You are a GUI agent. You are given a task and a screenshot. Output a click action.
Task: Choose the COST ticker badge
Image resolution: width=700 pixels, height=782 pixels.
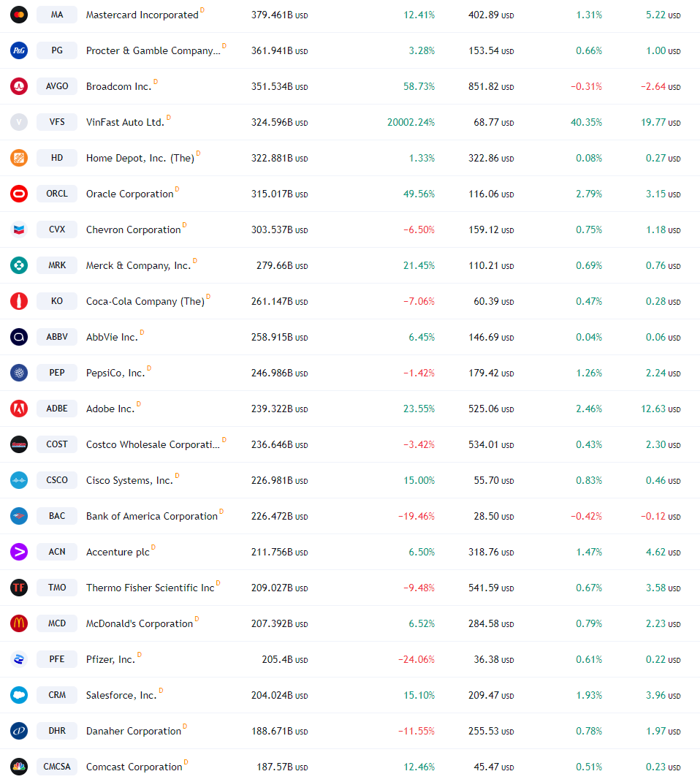click(57, 444)
